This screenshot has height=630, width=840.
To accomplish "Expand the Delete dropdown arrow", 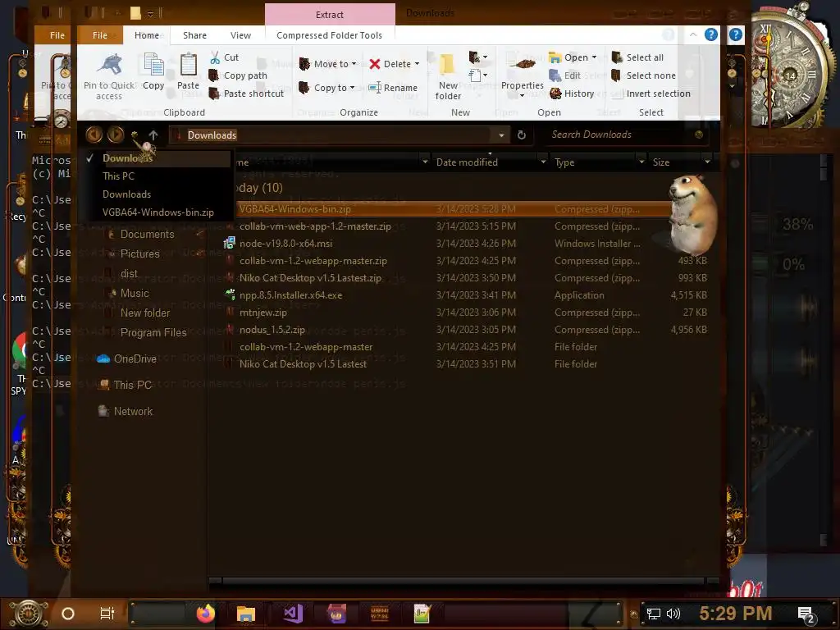I will [417, 64].
